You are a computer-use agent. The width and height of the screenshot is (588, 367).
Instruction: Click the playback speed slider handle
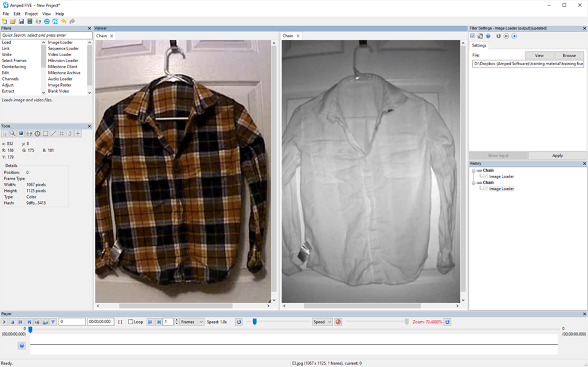tap(254, 322)
